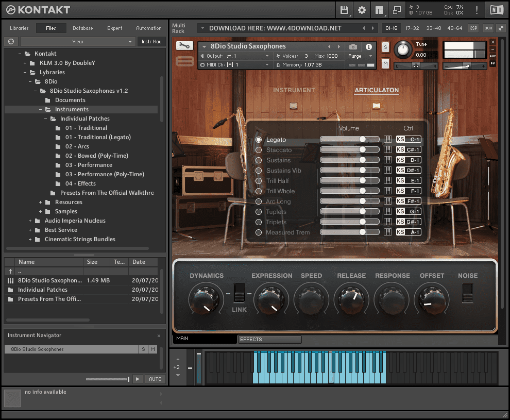510x420 pixels.
Task: Collapse the Individual Patches folder
Action: pos(45,119)
